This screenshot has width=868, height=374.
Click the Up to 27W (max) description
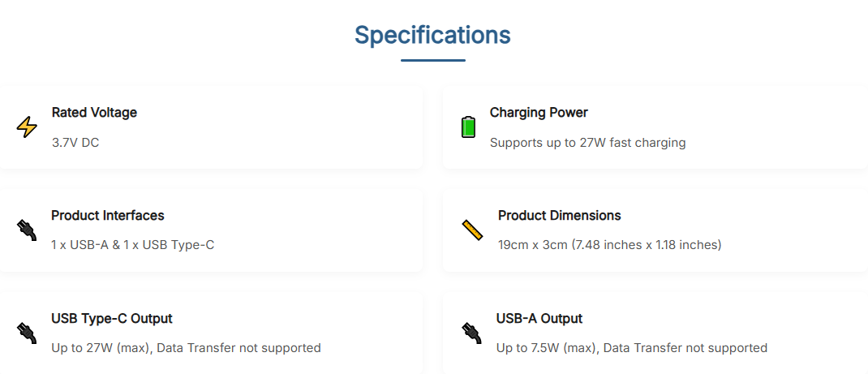pyautogui.click(x=186, y=348)
